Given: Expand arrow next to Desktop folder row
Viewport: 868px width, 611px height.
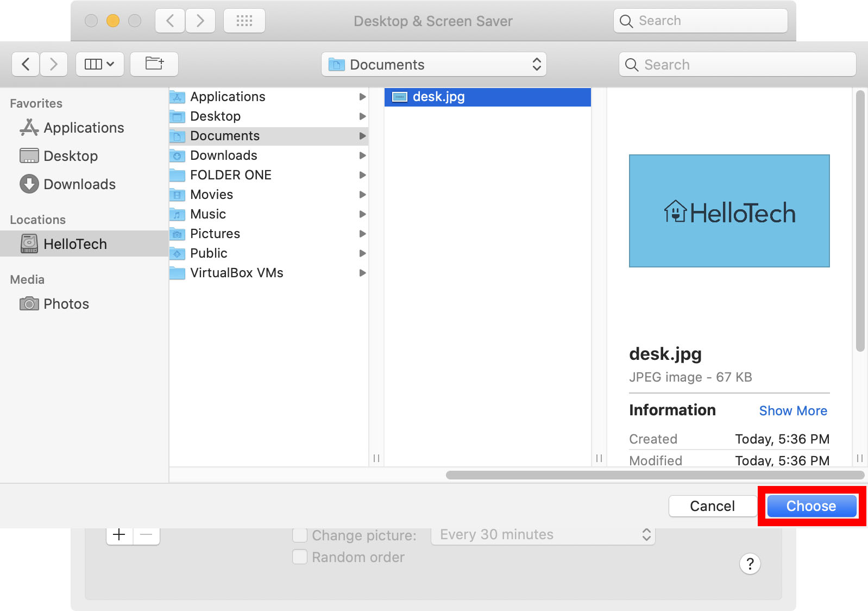Looking at the screenshot, I should [x=362, y=116].
